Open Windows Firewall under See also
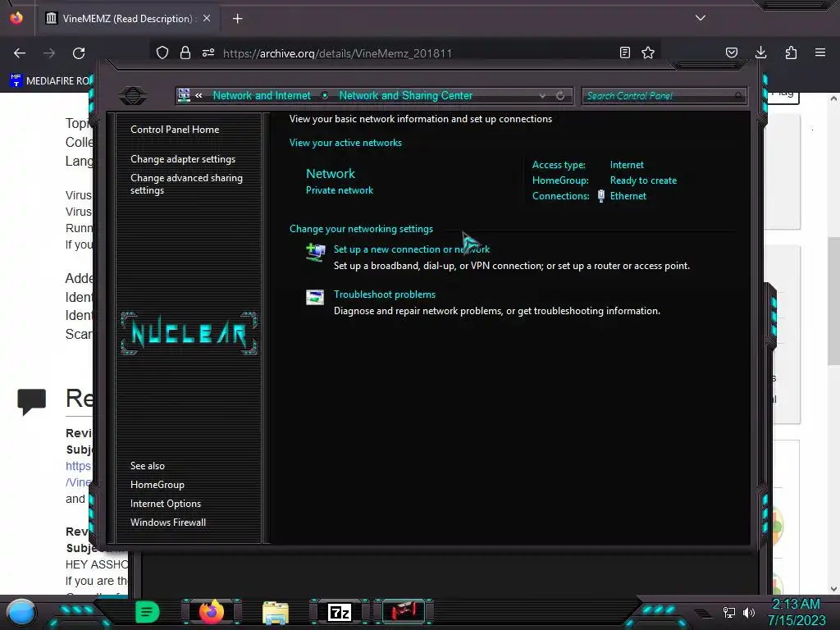Image resolution: width=840 pixels, height=630 pixels. 167,523
